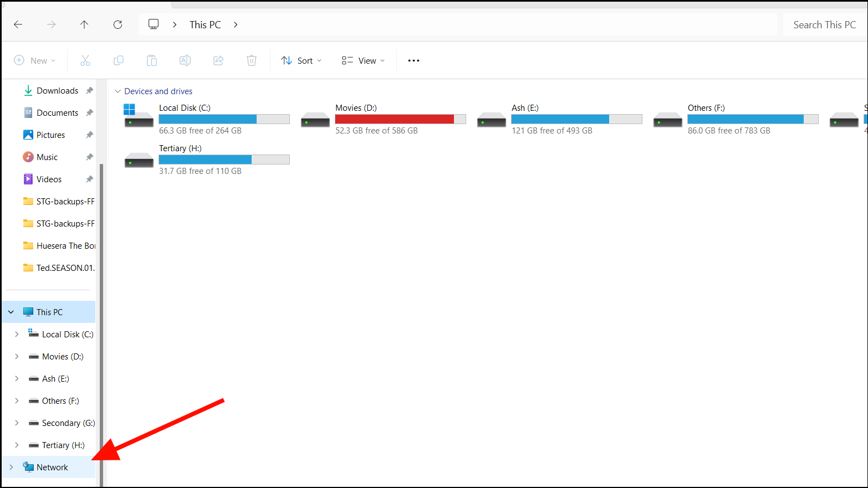Click the pin icon beside Music
Screen dimensions: 868x488
(89, 157)
